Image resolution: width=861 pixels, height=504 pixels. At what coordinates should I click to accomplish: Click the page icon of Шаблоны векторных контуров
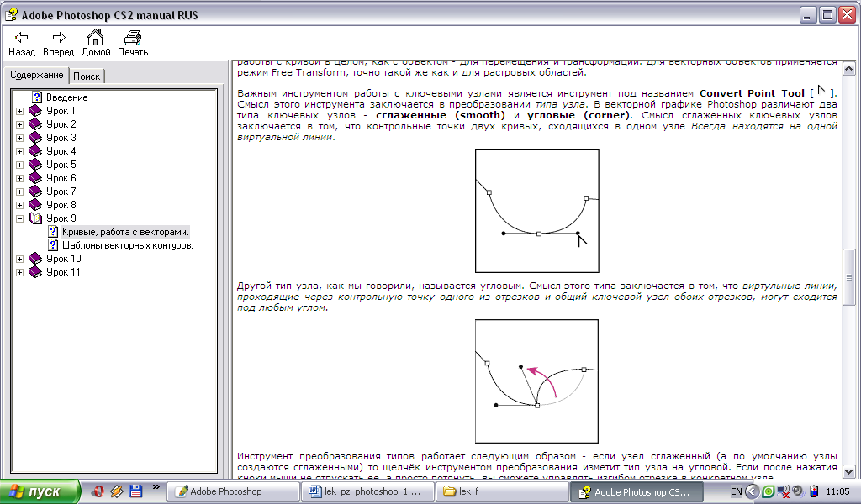point(53,245)
